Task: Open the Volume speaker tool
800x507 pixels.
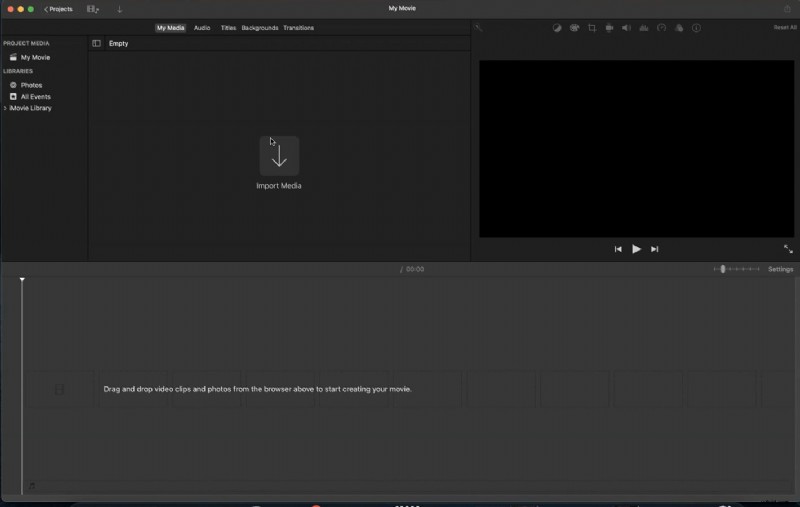Action: 627,28
